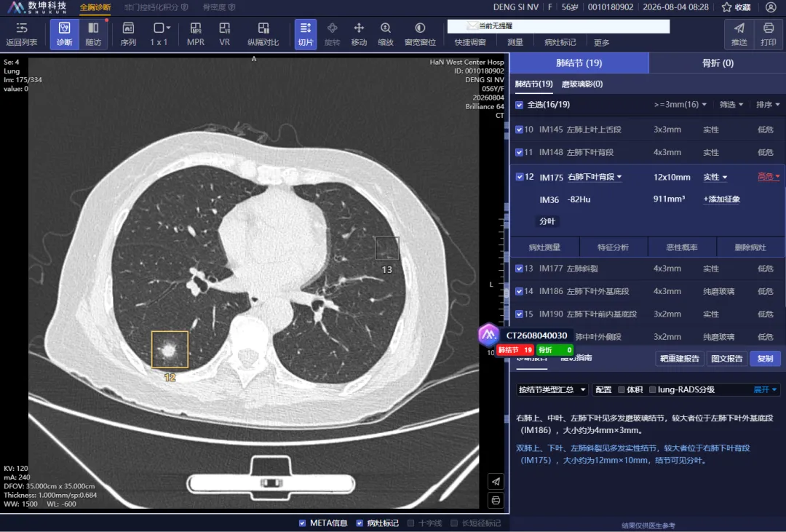Open the 高危 risk level dropdown
786x532 pixels.
[x=769, y=177]
